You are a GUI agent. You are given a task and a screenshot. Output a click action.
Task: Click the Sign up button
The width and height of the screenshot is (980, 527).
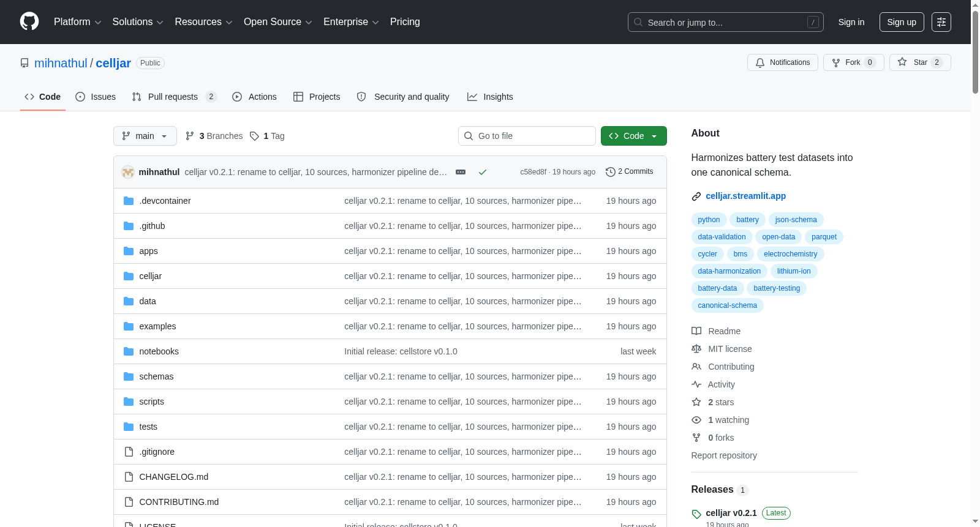(x=902, y=22)
